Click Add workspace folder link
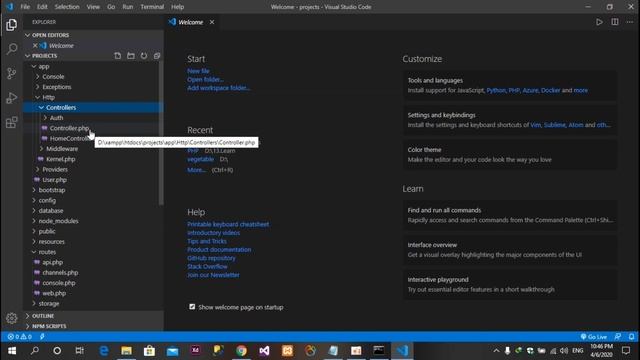The width and height of the screenshot is (640, 360). [x=219, y=88]
